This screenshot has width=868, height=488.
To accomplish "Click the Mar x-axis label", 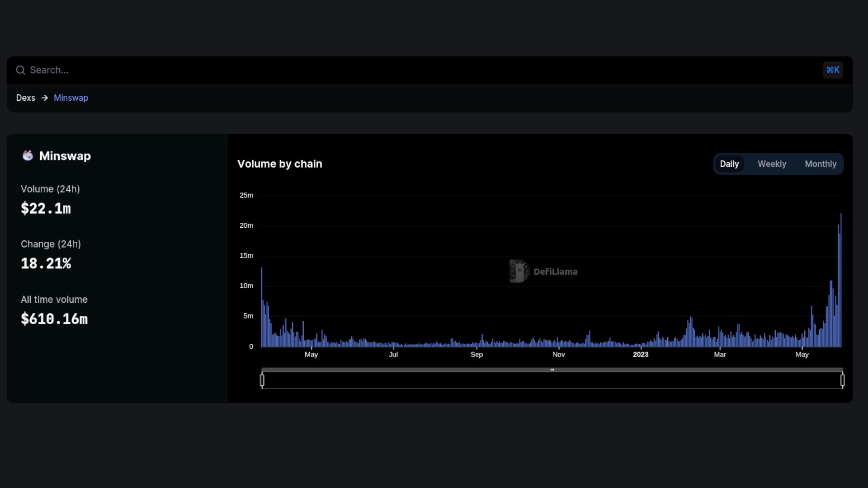I will click(720, 355).
